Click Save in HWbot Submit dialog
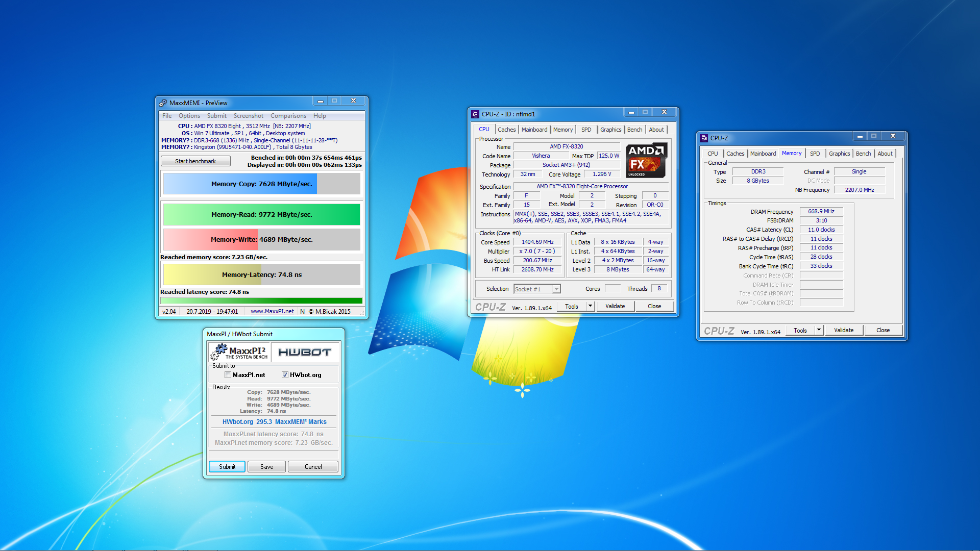The image size is (980, 551). click(x=266, y=467)
